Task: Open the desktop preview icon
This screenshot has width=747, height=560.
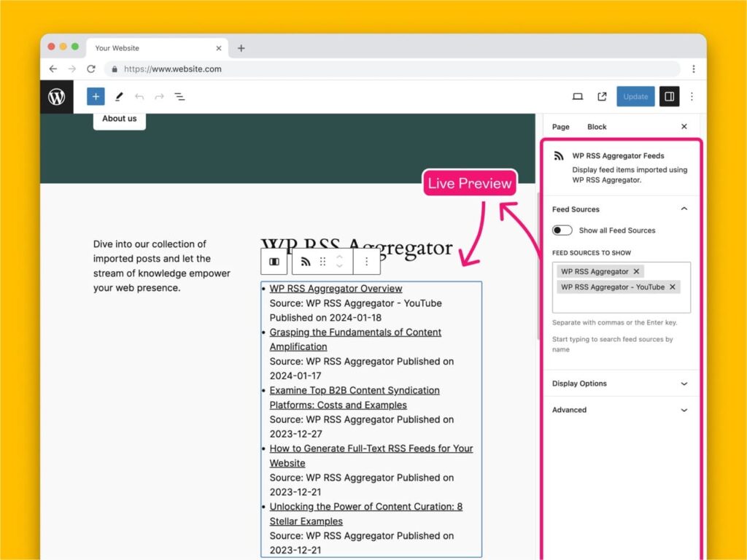Action: [x=578, y=96]
